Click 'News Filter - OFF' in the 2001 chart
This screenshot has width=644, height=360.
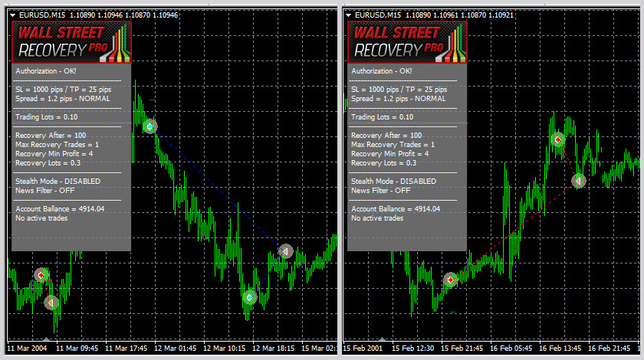(380, 191)
